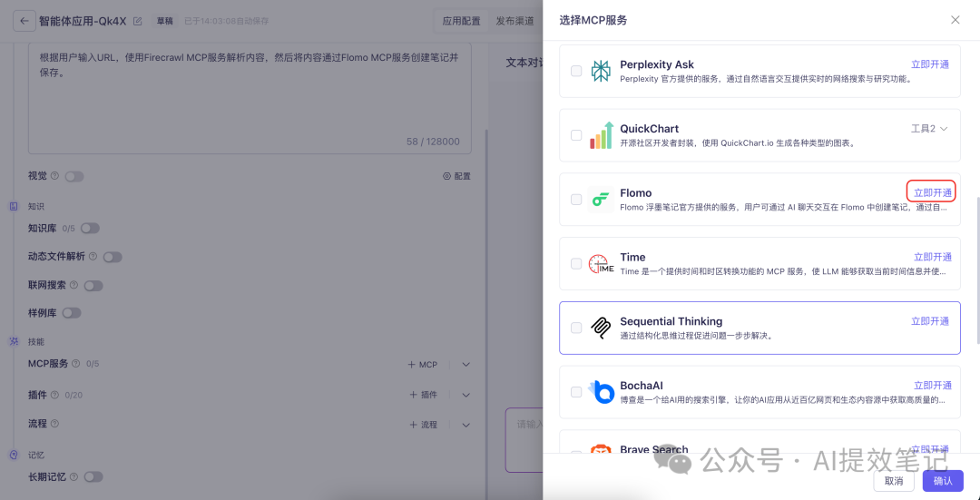Screen dimensions: 980x500
Task: Click the QuickChart service title
Action: pyautogui.click(x=650, y=128)
